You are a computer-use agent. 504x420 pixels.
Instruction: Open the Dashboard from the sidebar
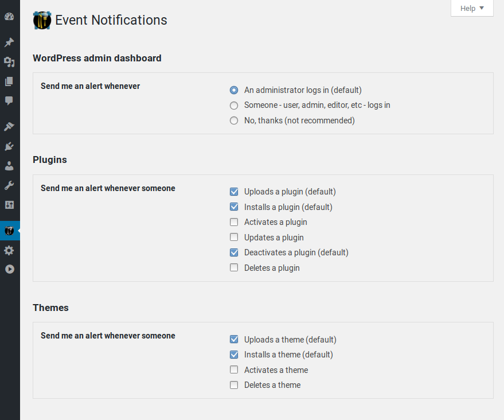[x=9, y=17]
